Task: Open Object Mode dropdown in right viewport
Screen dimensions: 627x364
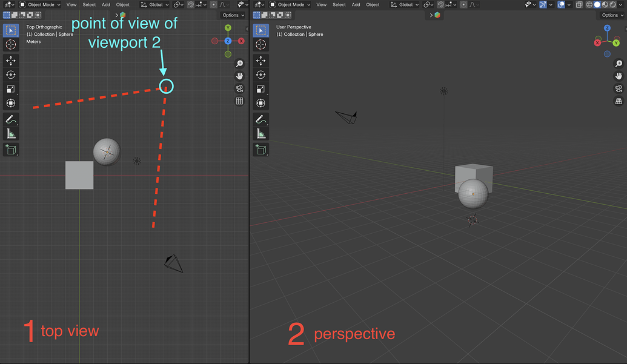Action: [x=290, y=5]
